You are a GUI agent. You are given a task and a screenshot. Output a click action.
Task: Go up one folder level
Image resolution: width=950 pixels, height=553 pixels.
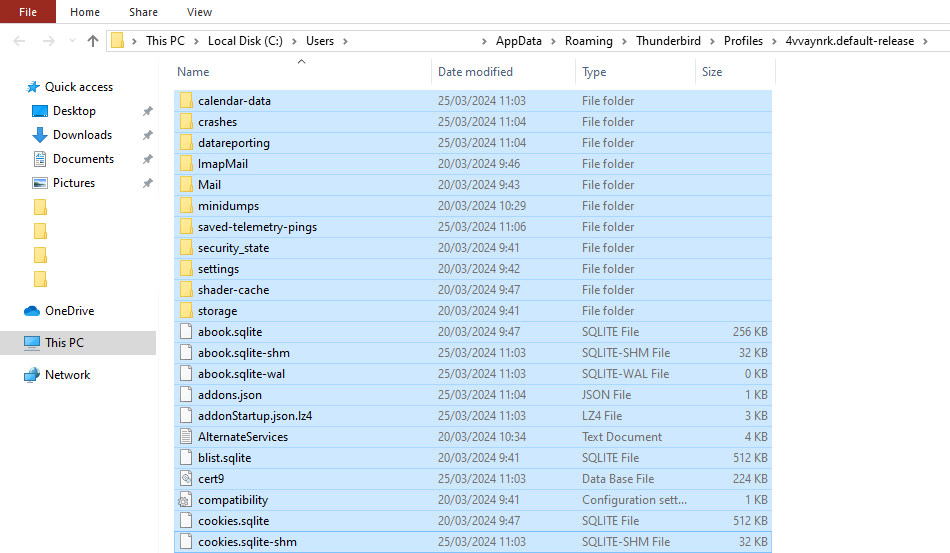[93, 41]
